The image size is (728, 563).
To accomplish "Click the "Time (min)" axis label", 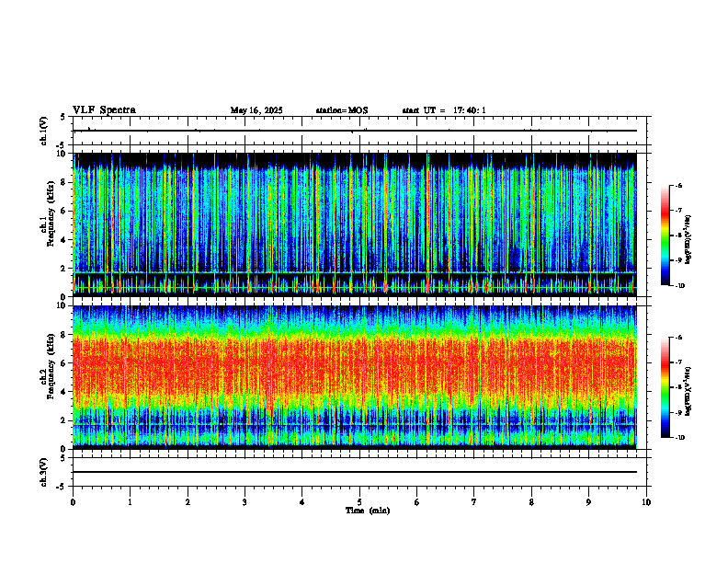I will (368, 511).
